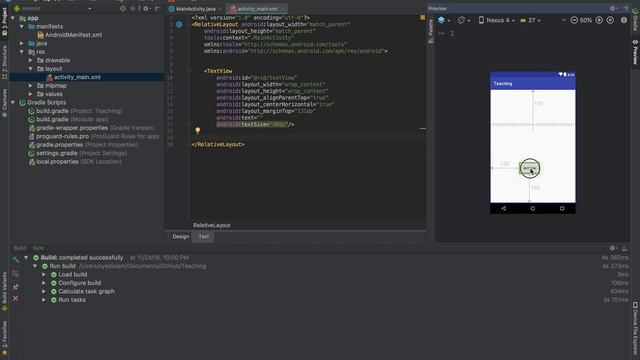This screenshot has width=640, height=360.
Task: Collapse the Run build node
Action: pos(35,266)
